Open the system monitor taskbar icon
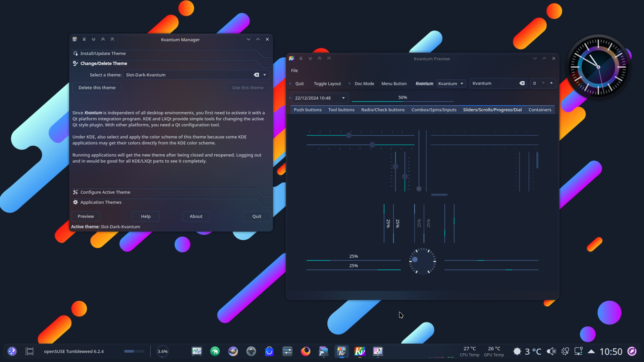Image resolution: width=644 pixels, height=362 pixels. [x=197, y=351]
